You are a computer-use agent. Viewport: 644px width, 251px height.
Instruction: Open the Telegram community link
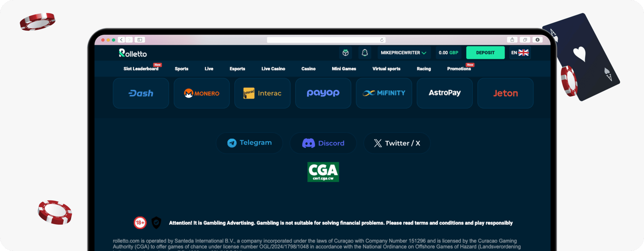249,143
